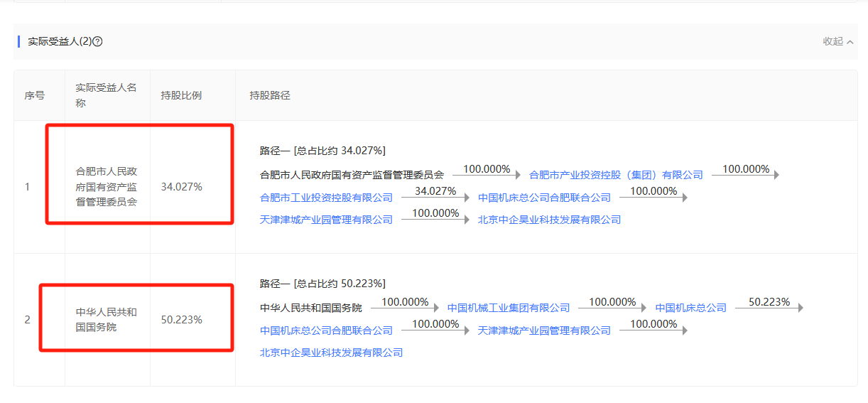Click 路径一 [总占比约 50.223%] label
This screenshot has width=868, height=403.
(x=322, y=284)
